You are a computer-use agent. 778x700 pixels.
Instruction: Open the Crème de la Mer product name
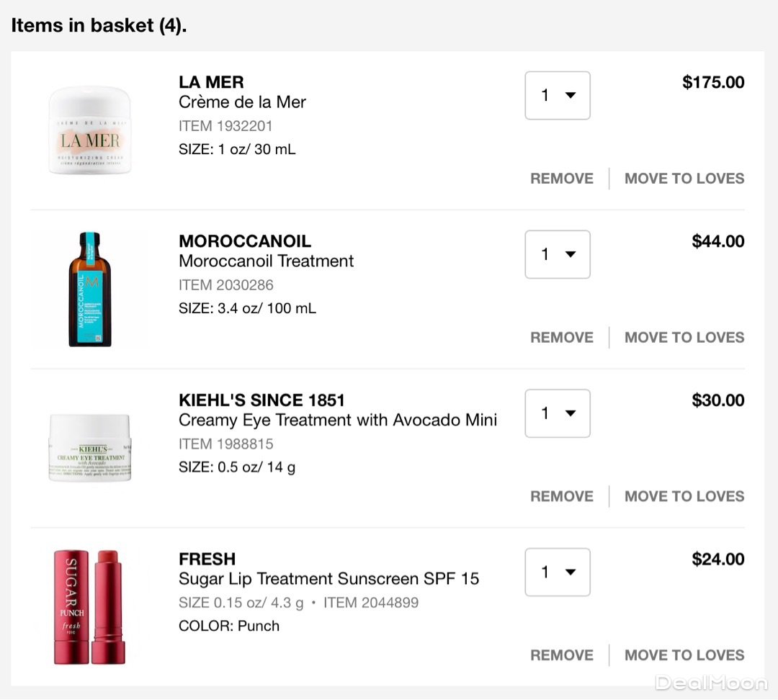pyautogui.click(x=242, y=102)
